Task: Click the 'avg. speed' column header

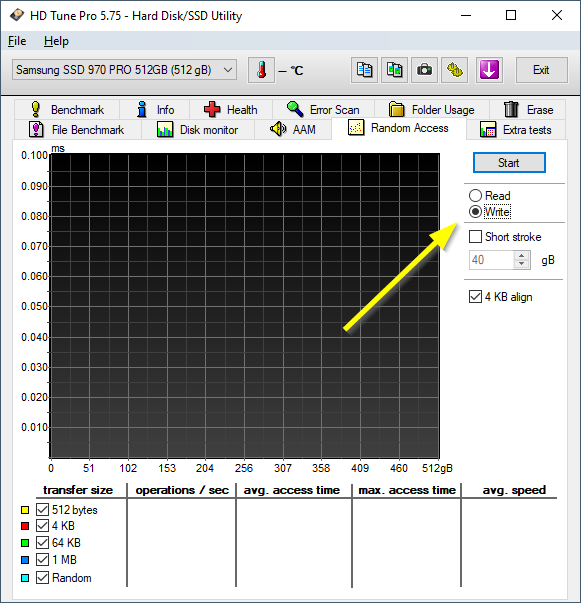Action: pyautogui.click(x=514, y=490)
